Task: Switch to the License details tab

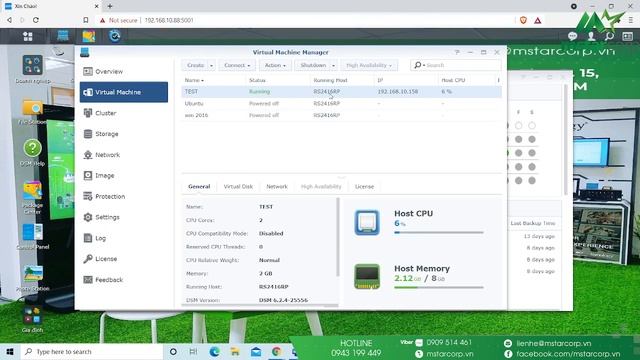Action: [364, 187]
